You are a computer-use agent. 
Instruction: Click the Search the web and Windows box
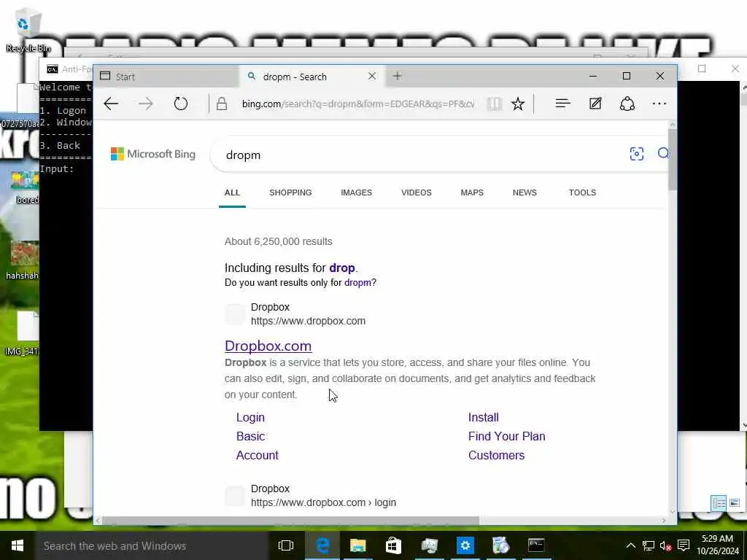[152, 545]
